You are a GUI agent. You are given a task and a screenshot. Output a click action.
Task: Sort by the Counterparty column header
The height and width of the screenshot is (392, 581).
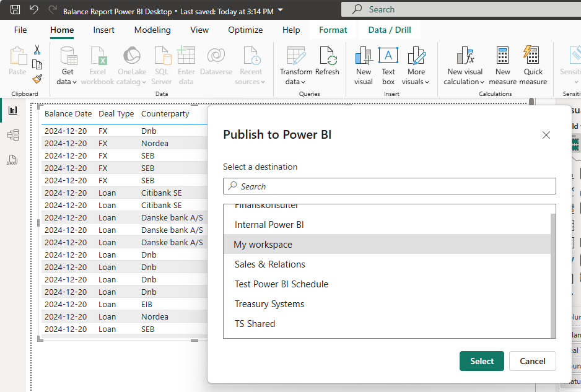[x=165, y=114]
